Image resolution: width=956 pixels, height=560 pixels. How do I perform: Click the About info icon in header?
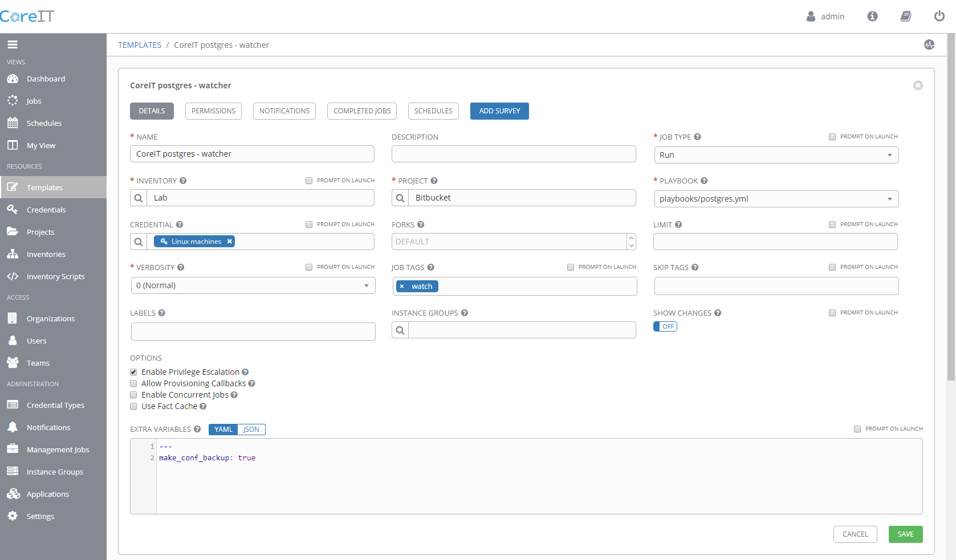[872, 17]
